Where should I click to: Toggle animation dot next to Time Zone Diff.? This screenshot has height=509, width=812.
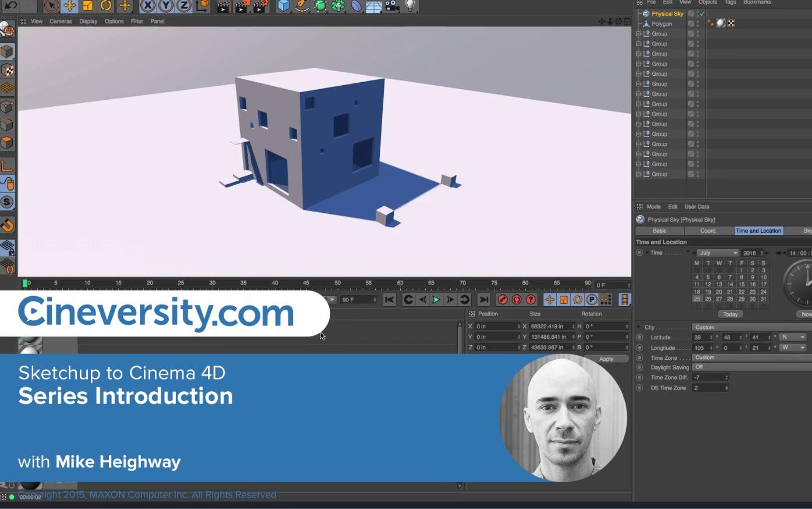click(x=640, y=377)
